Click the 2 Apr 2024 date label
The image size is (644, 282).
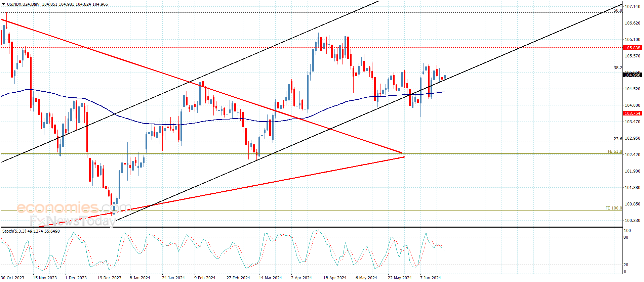tap(301, 278)
